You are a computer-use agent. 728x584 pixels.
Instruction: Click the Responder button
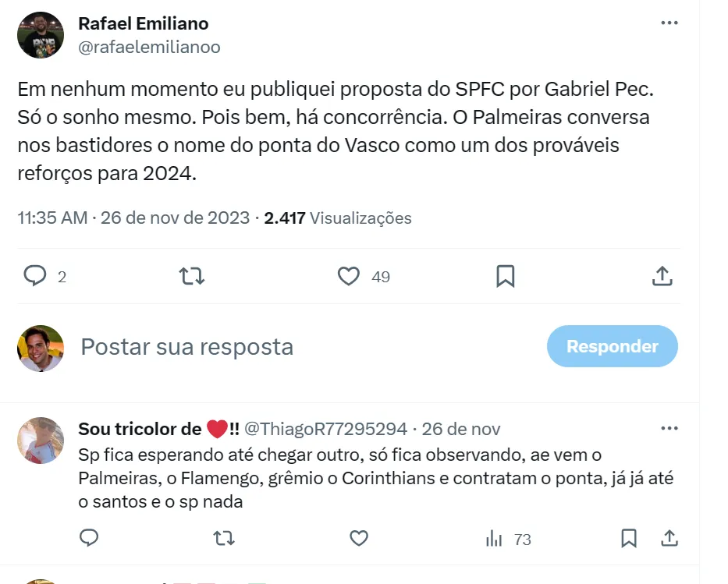pos(612,346)
